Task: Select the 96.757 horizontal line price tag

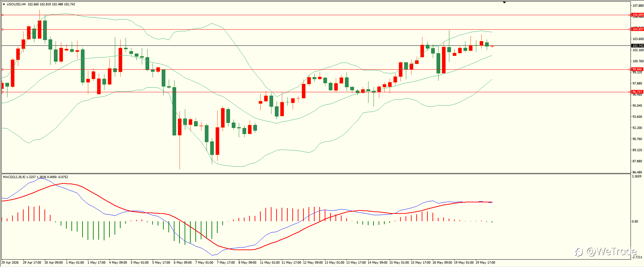Action: click(637, 92)
